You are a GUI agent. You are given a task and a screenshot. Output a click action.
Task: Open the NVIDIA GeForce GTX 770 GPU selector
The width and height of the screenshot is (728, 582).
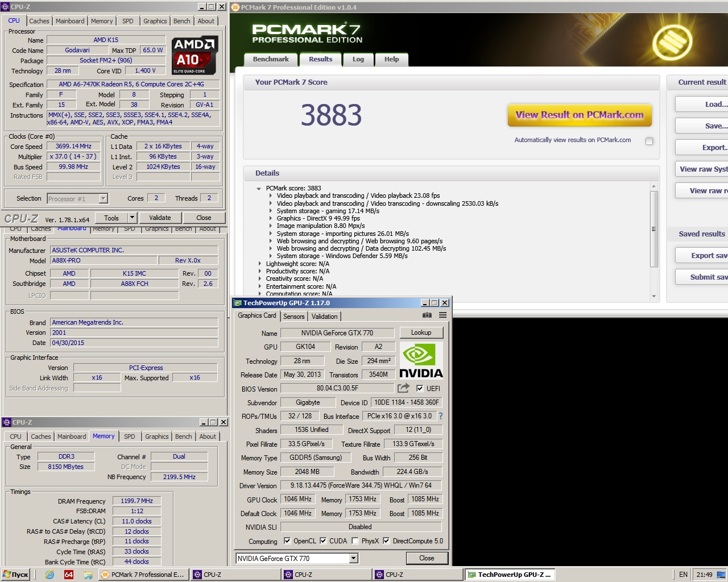tap(297, 559)
